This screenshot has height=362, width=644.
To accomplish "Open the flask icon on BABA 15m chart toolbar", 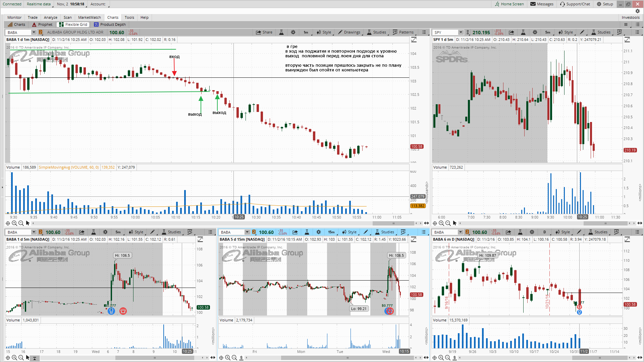I will click(307, 232).
